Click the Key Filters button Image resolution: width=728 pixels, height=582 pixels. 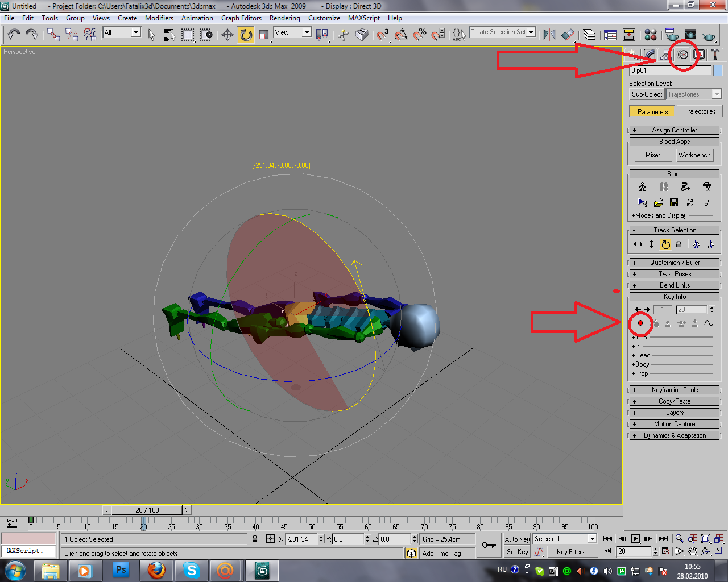(x=572, y=552)
